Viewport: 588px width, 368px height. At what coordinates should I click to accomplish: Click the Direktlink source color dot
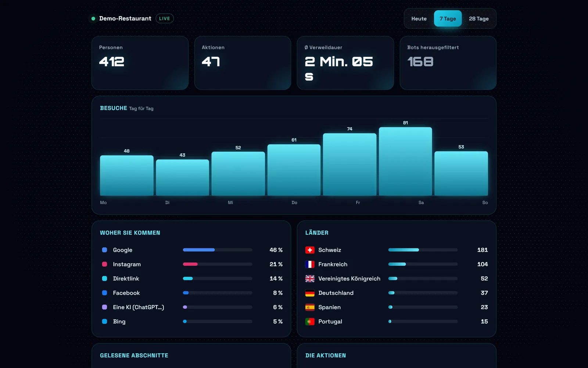[x=104, y=279]
